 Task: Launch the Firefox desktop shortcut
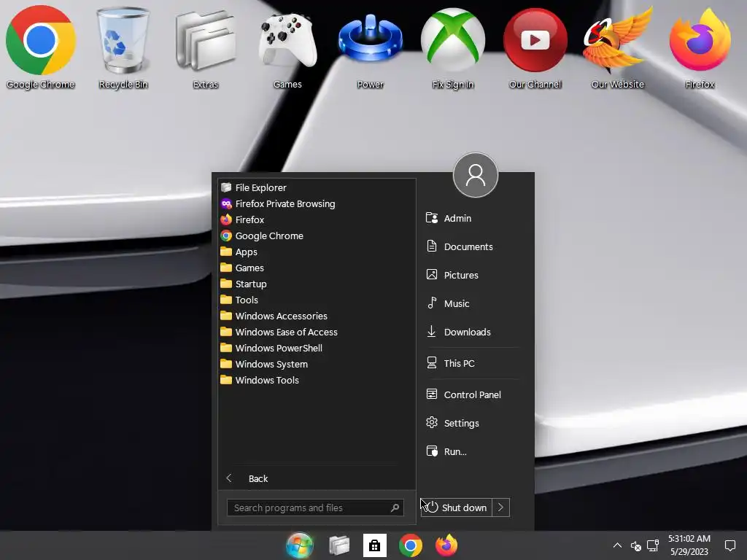pos(700,47)
